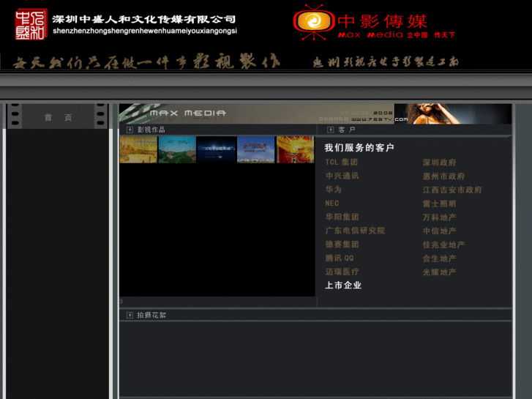Click the 拍摄花絮 section label
The image size is (532, 399).
(x=151, y=315)
